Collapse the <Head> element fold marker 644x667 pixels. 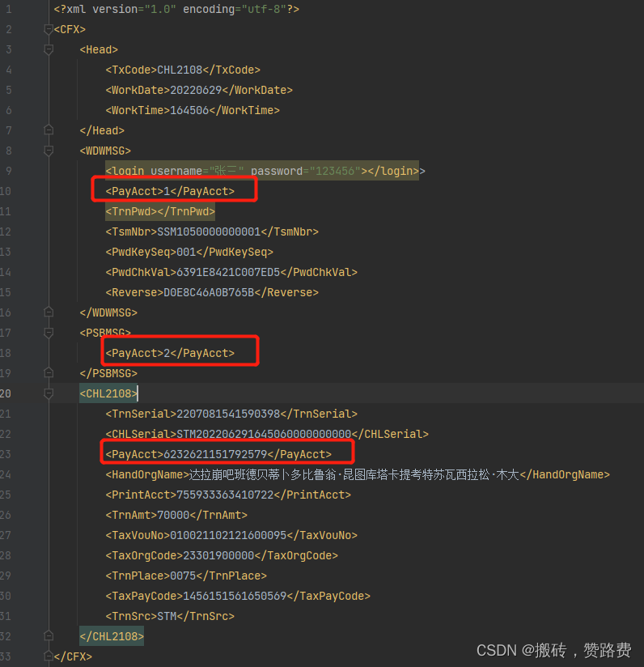[49, 49]
